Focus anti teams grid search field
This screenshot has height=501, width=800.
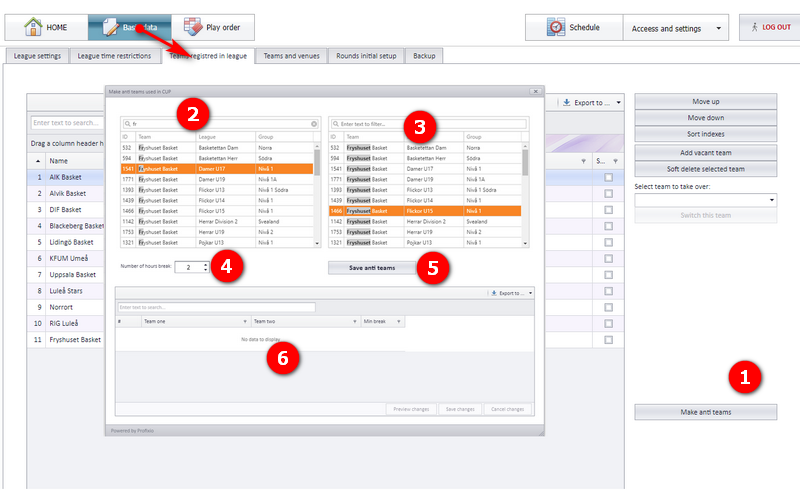[216, 307]
